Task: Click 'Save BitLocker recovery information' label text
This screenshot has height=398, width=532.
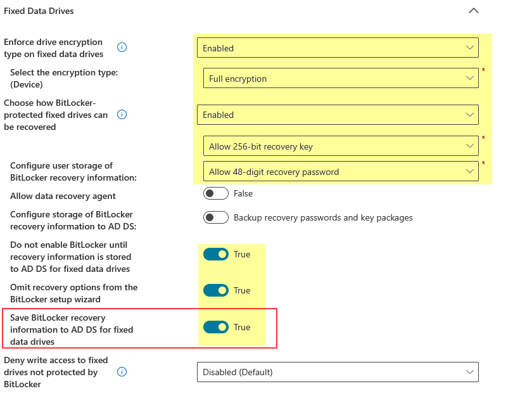Action: [x=72, y=330]
